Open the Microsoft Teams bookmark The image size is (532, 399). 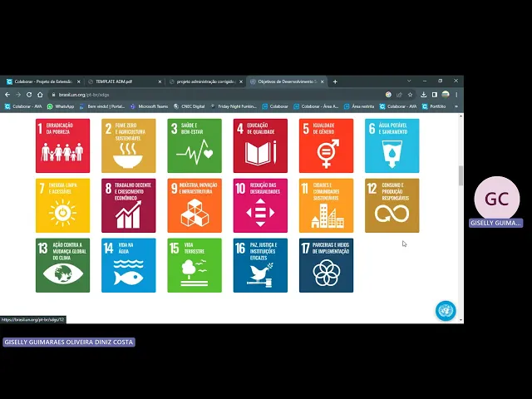point(149,106)
